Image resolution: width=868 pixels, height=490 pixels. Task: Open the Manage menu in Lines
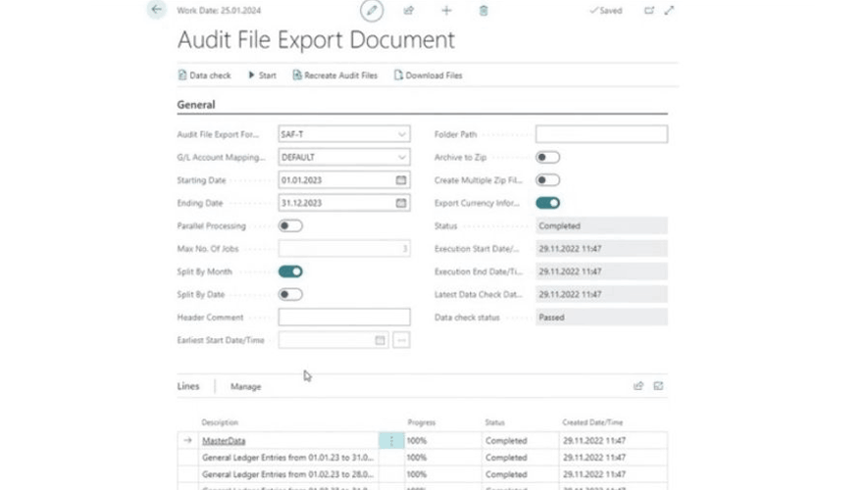pos(246,386)
